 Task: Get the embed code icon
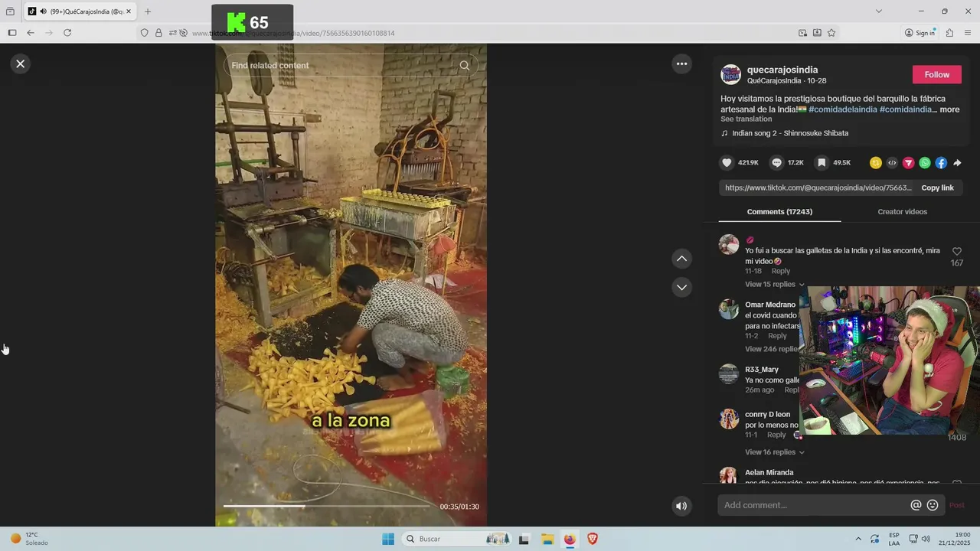coord(892,163)
